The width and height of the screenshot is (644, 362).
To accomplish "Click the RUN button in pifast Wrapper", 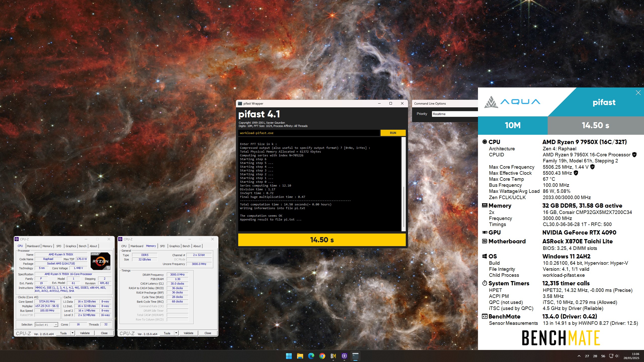I will [x=393, y=133].
